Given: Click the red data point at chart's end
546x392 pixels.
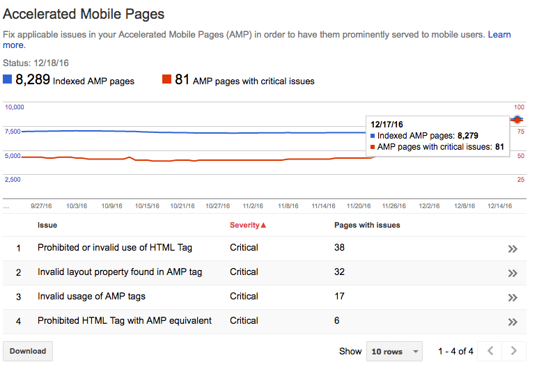Looking at the screenshot, I should pyautogui.click(x=517, y=120).
